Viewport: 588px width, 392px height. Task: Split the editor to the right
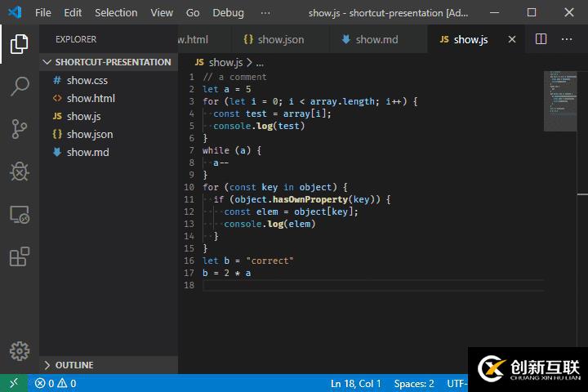pos(541,39)
